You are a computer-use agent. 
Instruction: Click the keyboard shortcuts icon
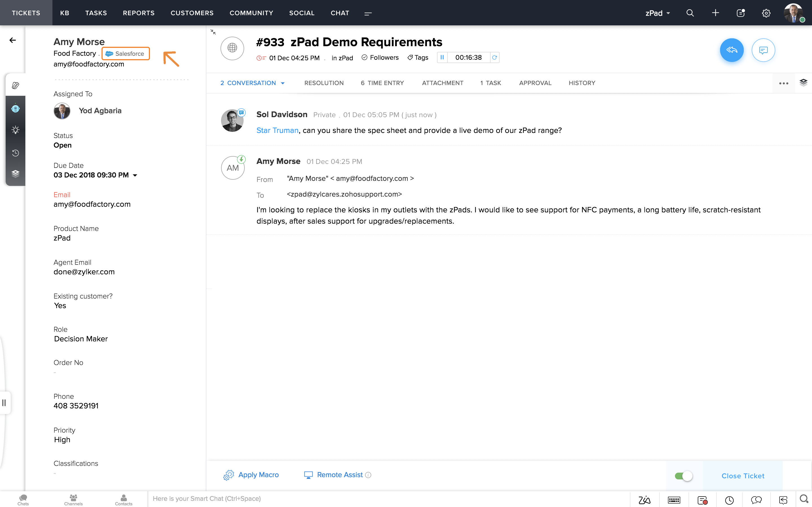coord(674,500)
